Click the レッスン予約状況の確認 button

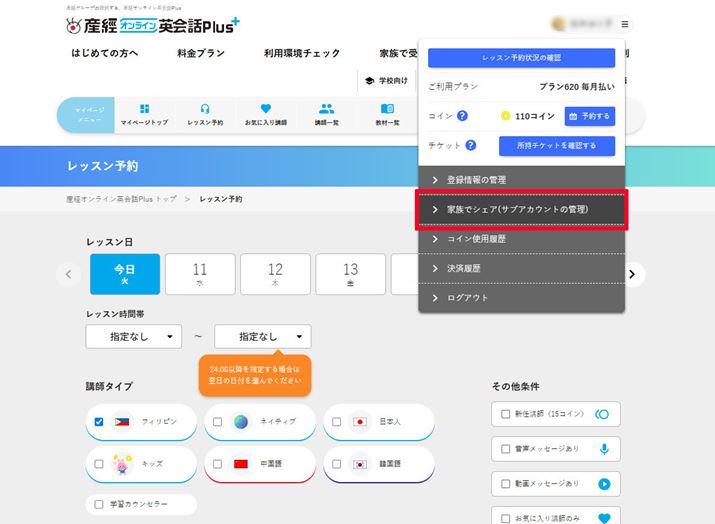(521, 58)
